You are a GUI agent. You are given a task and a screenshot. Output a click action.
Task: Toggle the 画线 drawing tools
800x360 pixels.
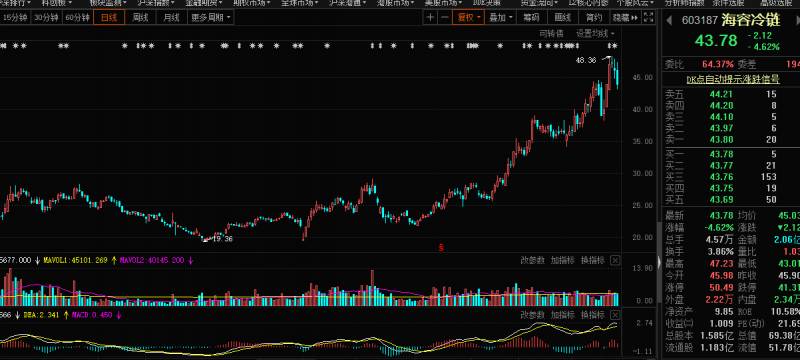point(563,18)
